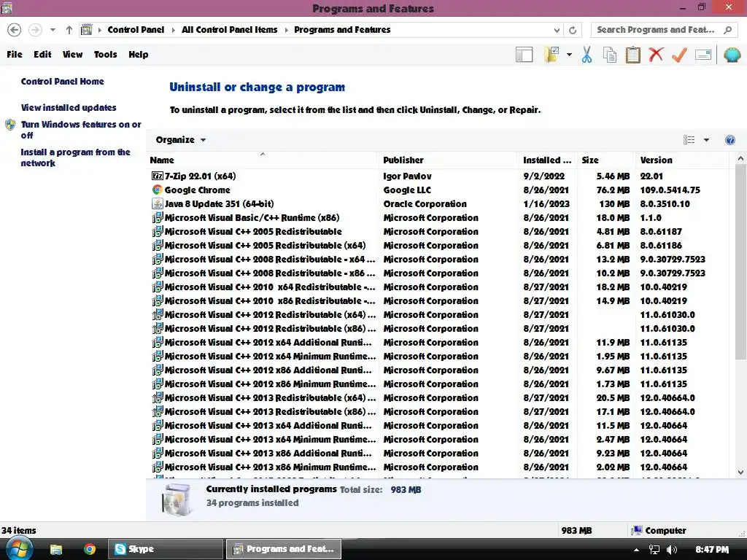Click the Google Chrome row icon
Screen dimensions: 747x560
click(158, 190)
